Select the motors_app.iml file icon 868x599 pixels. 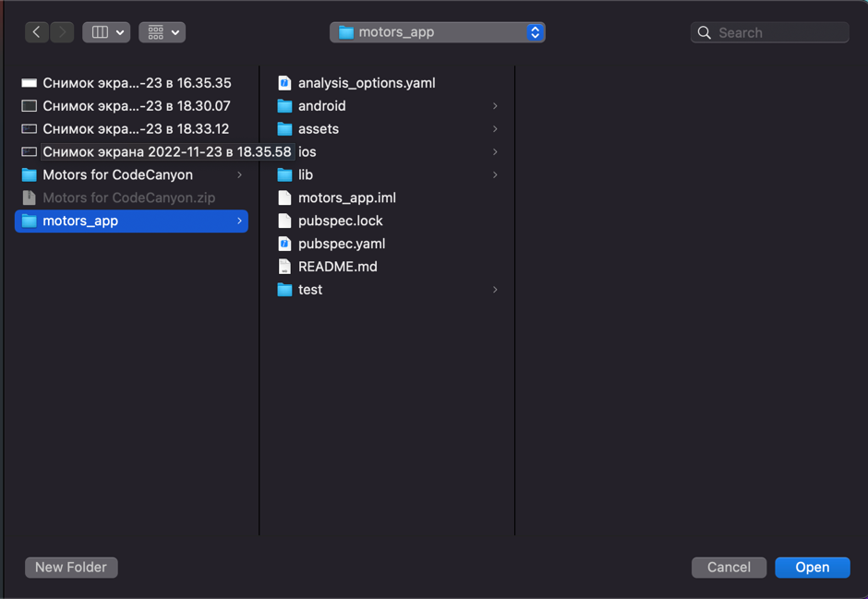point(284,198)
